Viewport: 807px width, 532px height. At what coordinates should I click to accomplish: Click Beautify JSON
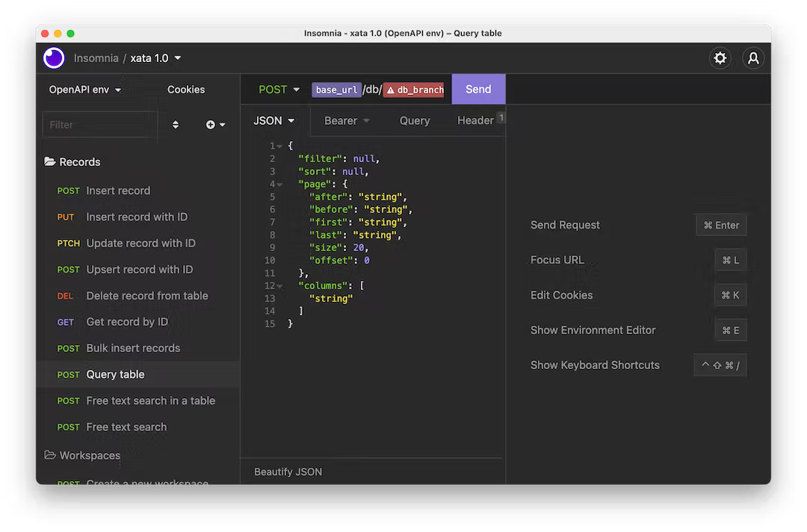coord(288,471)
